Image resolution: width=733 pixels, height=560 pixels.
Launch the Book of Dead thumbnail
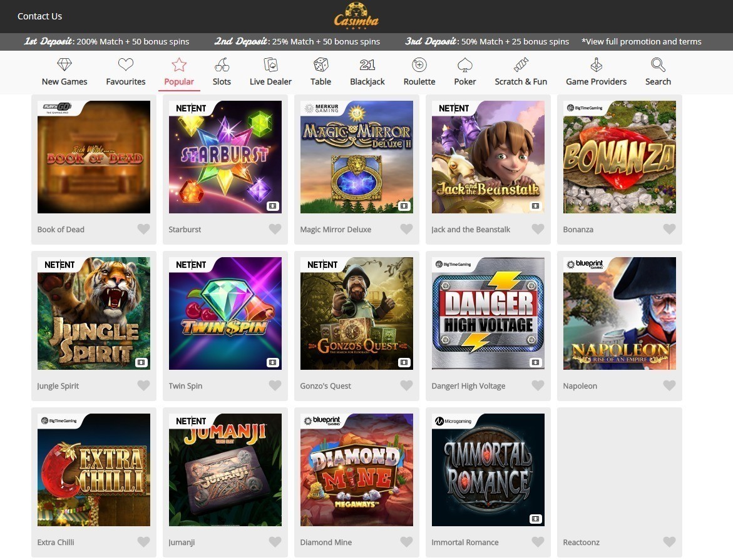[x=94, y=157]
